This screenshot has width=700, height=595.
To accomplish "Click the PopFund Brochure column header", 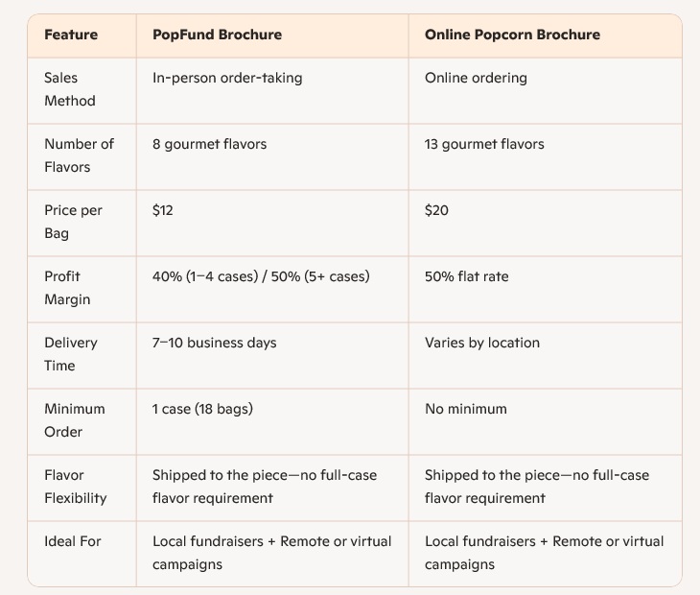I will click(x=217, y=35).
